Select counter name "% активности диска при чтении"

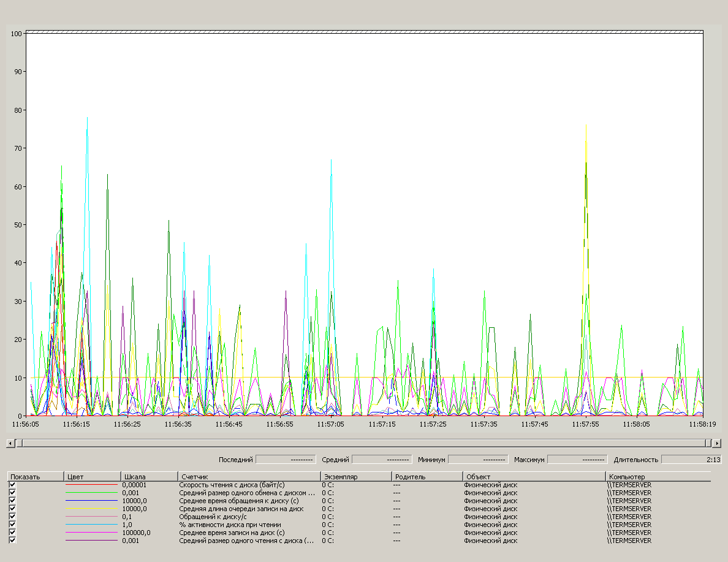click(x=230, y=525)
